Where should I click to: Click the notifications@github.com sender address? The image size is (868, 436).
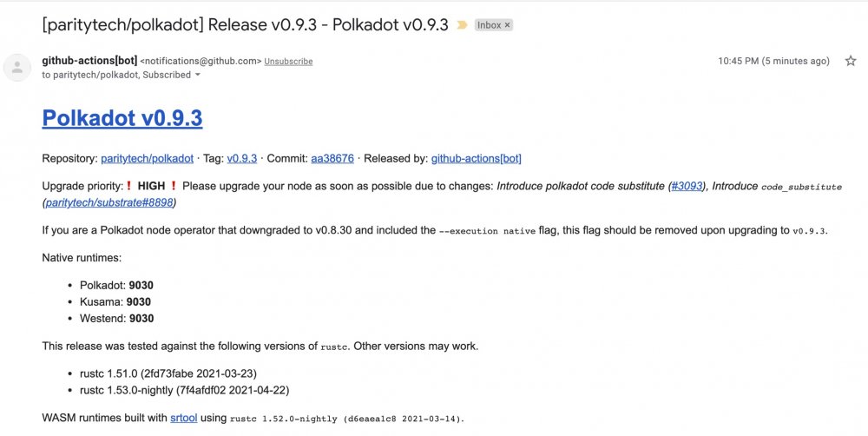point(201,61)
